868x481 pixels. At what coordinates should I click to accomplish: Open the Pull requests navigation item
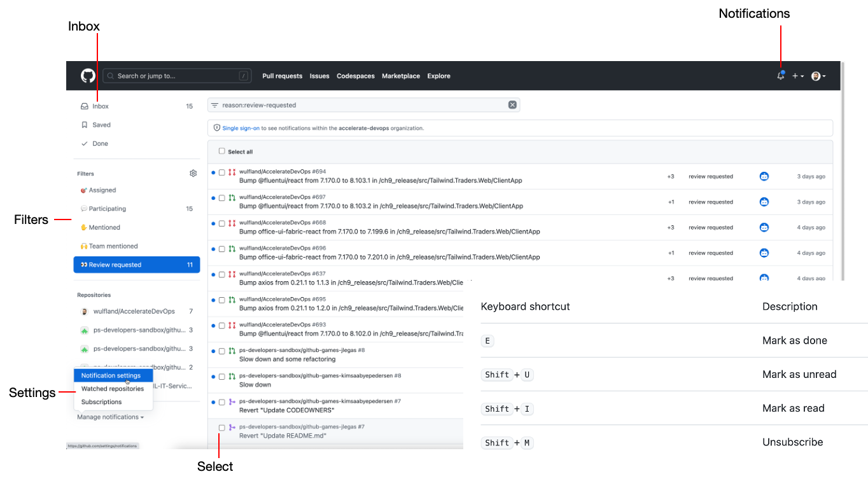[x=282, y=76]
